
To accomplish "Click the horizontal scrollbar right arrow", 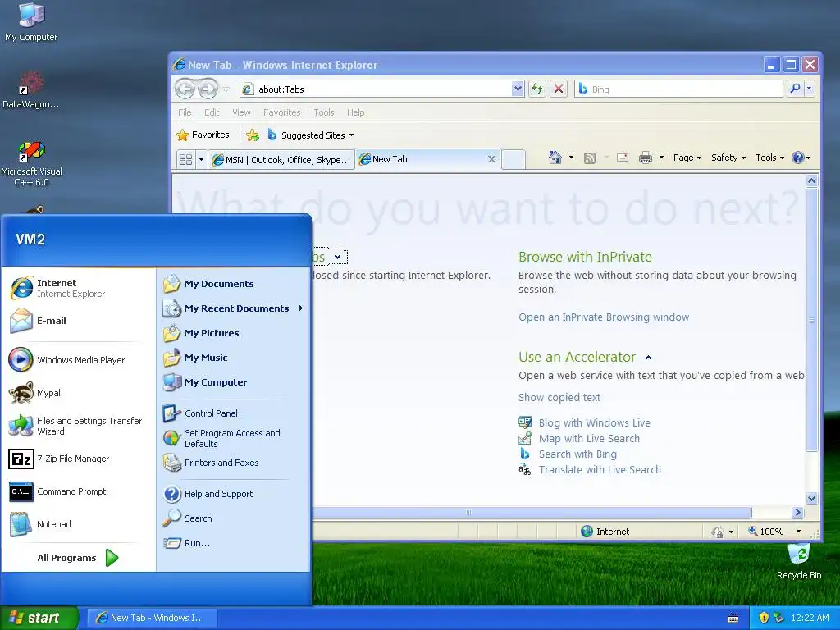I will (797, 513).
